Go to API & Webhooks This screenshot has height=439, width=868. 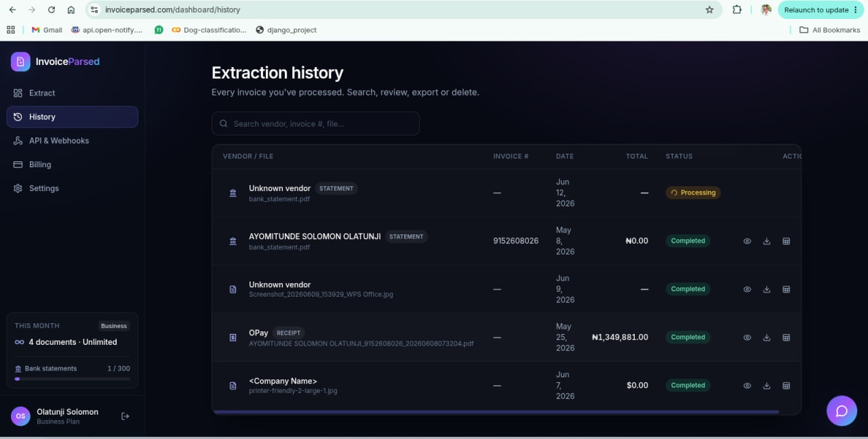[x=72, y=140]
